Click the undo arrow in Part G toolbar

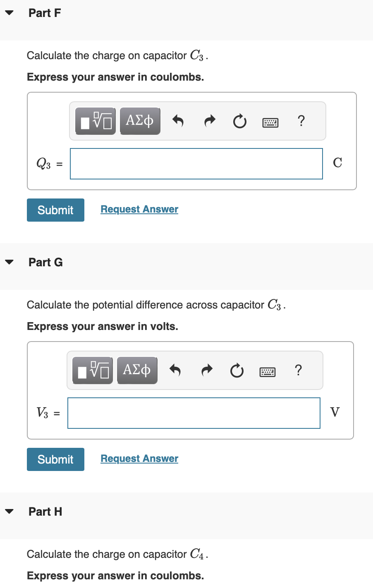[x=176, y=370]
